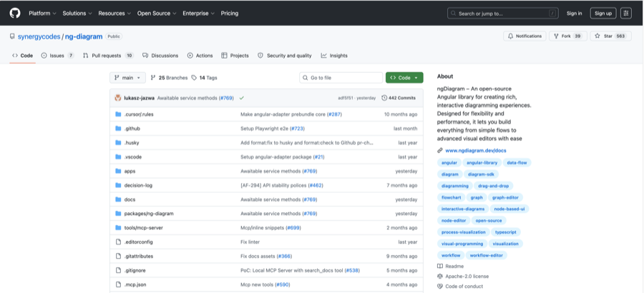Screen dimensions: 644x293
Task: Click the Sign up button
Action: [603, 14]
